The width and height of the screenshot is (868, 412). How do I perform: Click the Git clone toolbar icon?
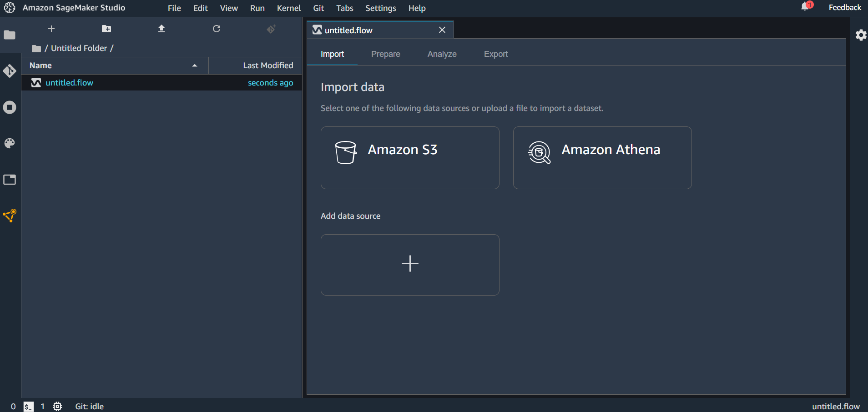click(272, 29)
